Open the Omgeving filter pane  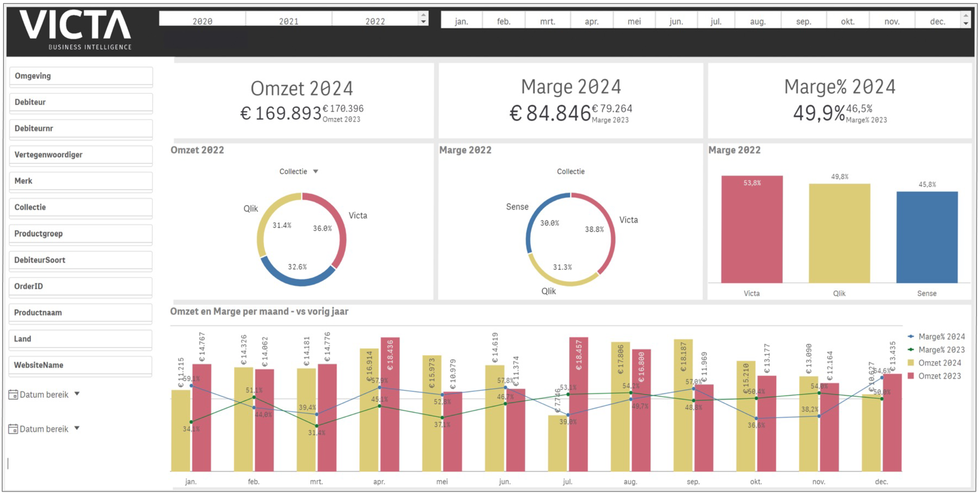81,76
